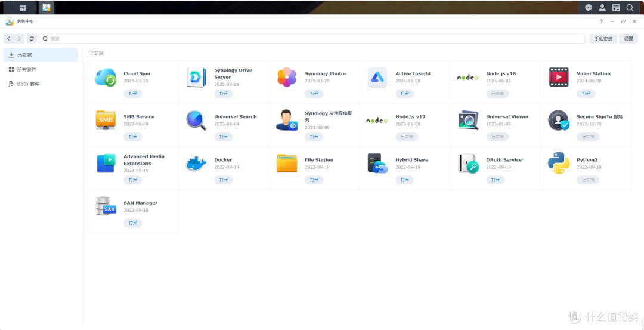Click 打开 under Docker
This screenshot has height=330, width=644.
pyautogui.click(x=224, y=180)
